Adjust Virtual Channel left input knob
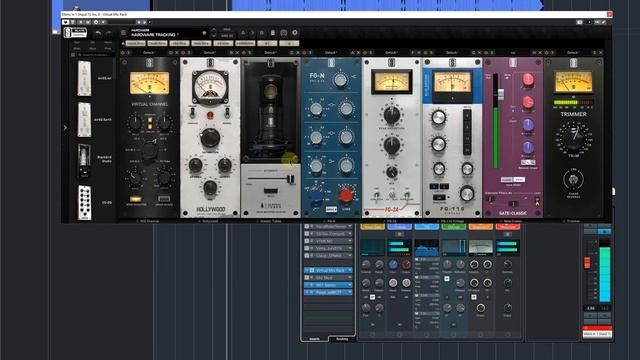 (135, 122)
